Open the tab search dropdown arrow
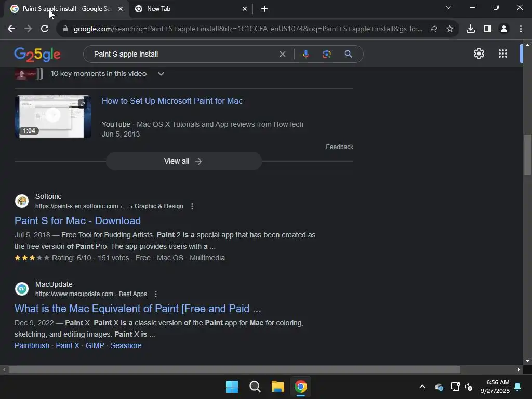Viewport: 532px width, 399px height. click(x=448, y=7)
